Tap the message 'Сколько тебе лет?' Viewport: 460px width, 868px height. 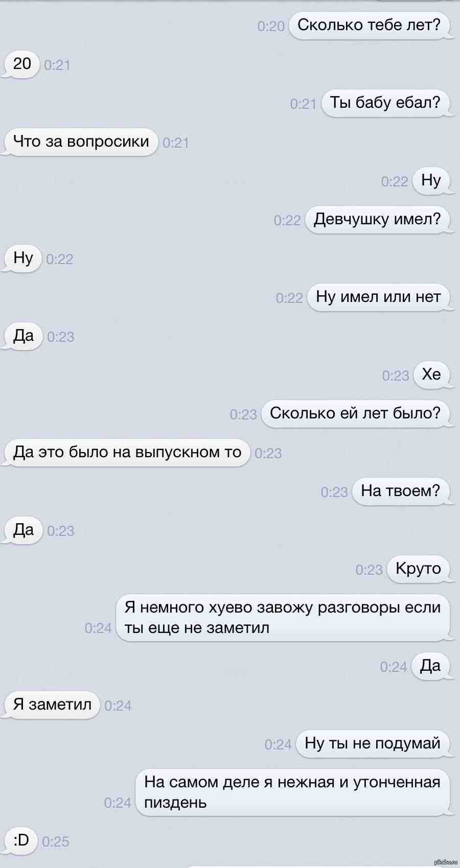pyautogui.click(x=369, y=25)
